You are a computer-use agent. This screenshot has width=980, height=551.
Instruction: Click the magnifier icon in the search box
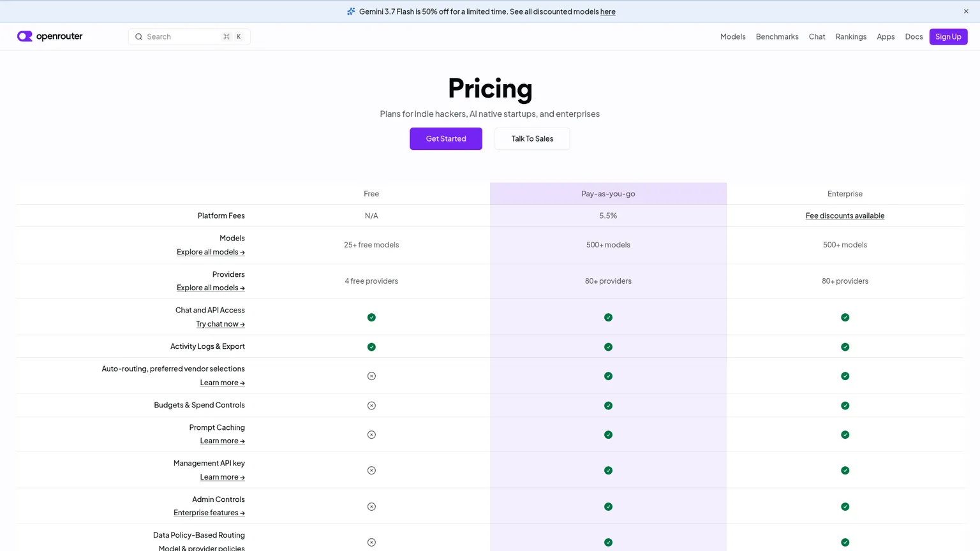tap(138, 37)
